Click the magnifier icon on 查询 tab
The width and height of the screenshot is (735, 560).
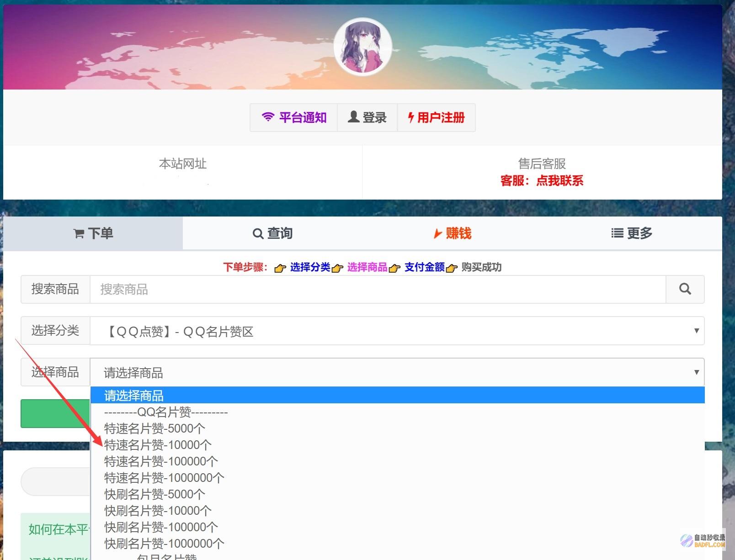point(258,234)
